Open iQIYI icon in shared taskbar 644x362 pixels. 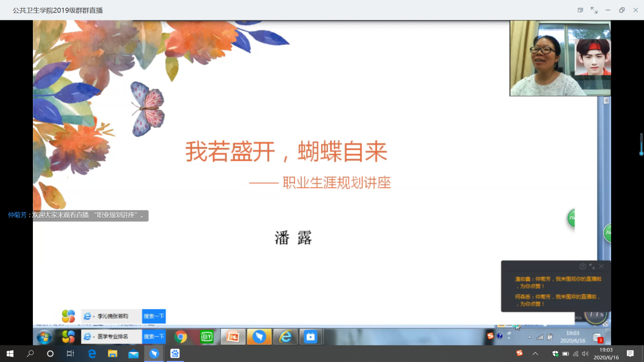point(207,337)
